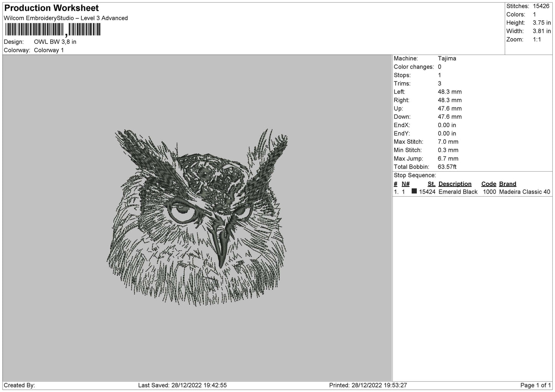The image size is (555, 392).
Task: Select height value 3.75 in
Action: pos(542,23)
